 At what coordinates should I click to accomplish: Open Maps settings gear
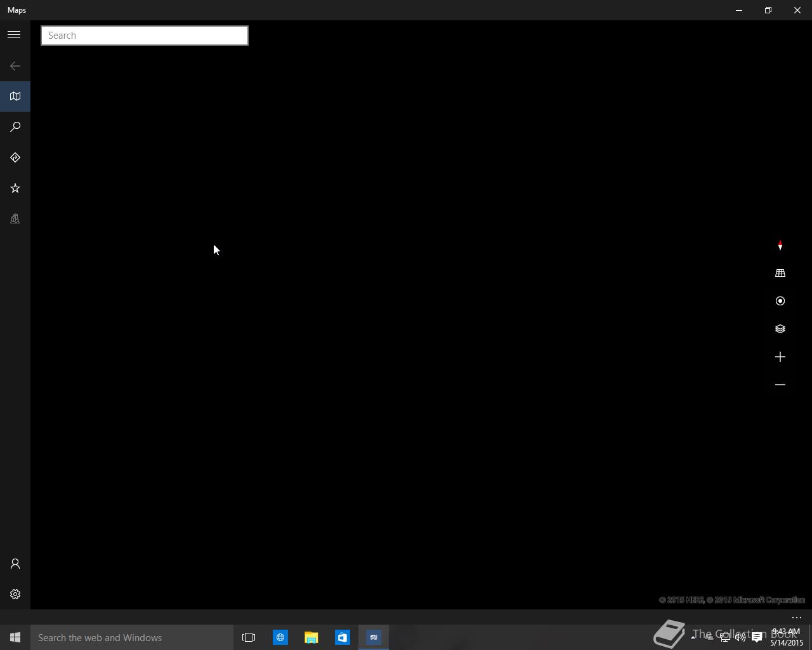[x=15, y=594]
